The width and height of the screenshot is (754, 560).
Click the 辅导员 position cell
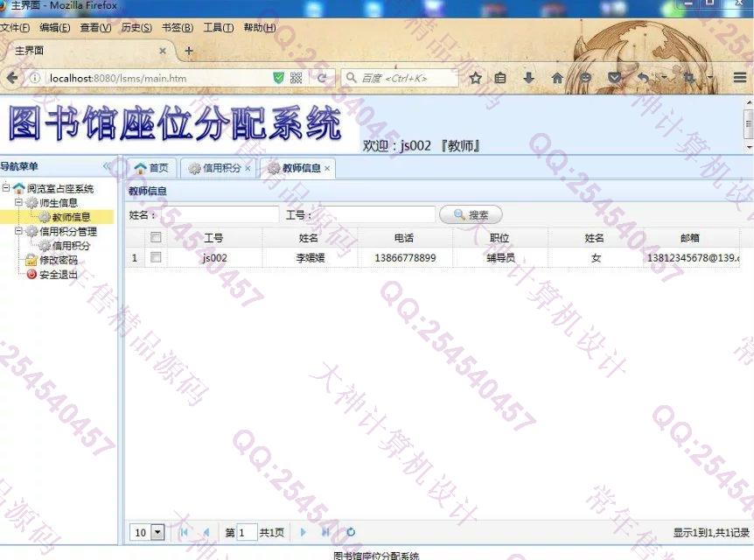coord(500,258)
